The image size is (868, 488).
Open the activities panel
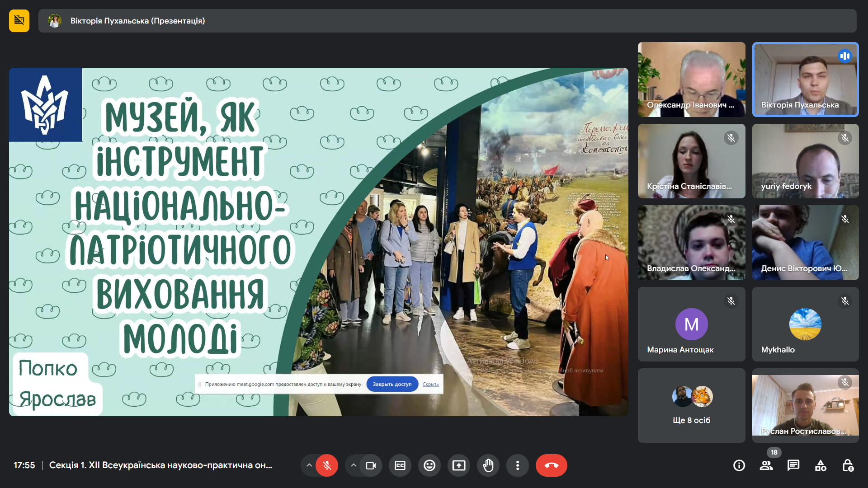(x=821, y=465)
